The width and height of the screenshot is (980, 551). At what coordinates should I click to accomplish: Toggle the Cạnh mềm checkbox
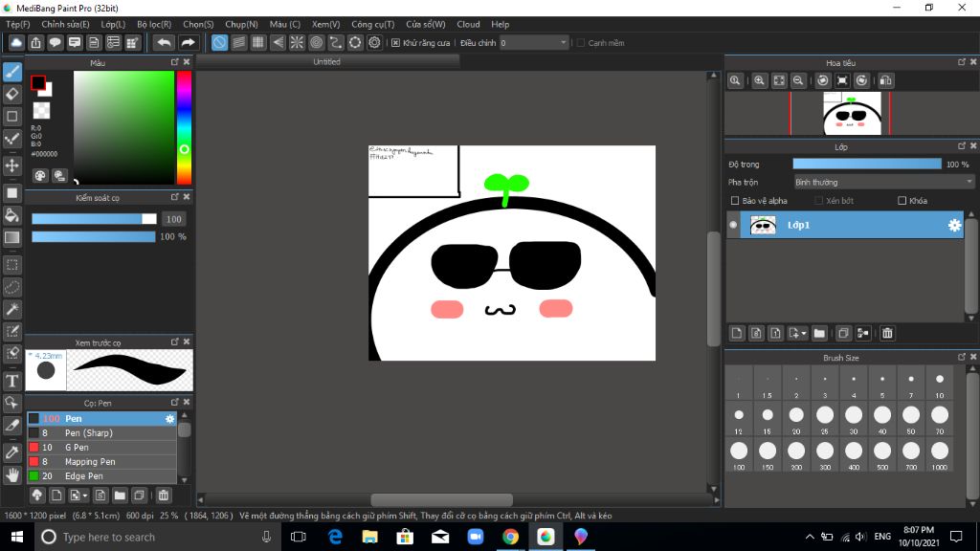click(x=581, y=43)
